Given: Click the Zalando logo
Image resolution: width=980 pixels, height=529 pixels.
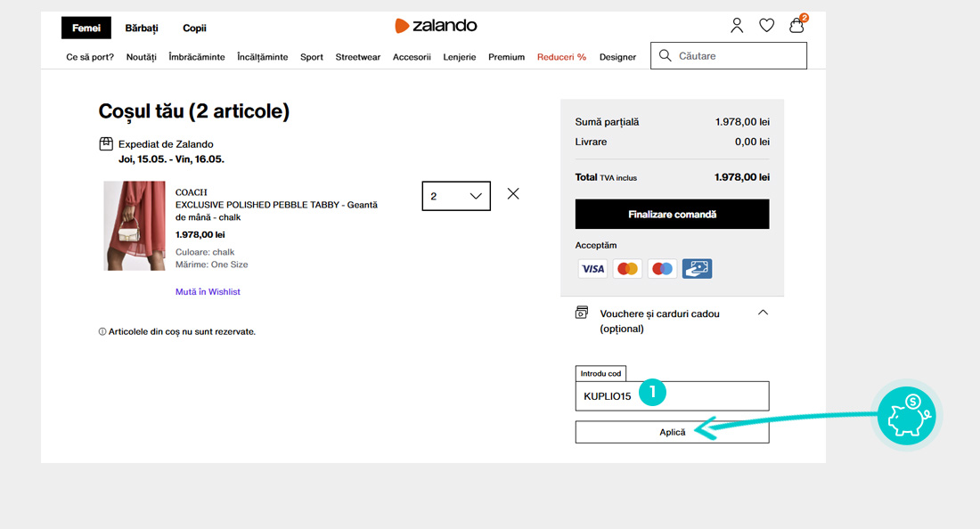Looking at the screenshot, I should [x=436, y=26].
